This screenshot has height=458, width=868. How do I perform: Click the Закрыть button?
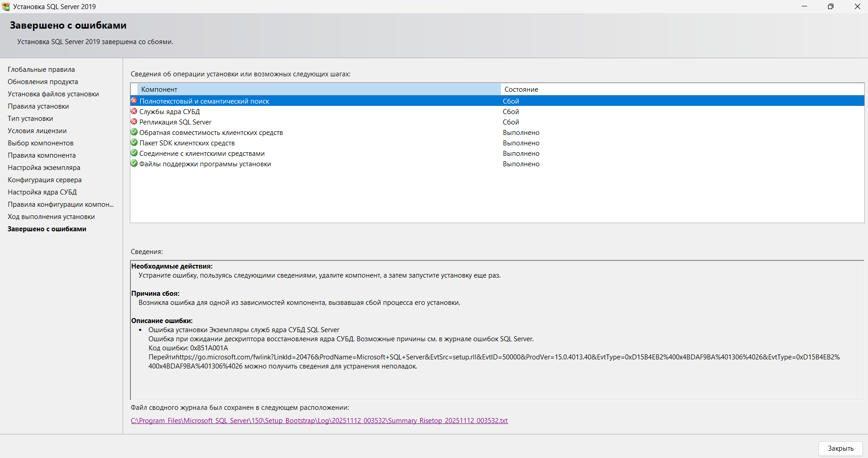(840, 448)
